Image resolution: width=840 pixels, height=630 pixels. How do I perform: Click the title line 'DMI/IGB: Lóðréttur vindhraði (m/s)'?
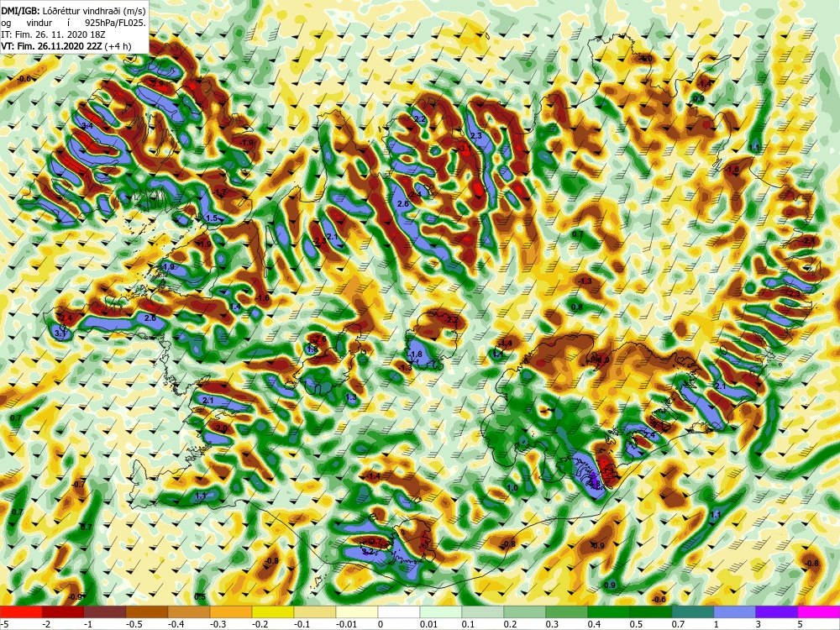[73, 11]
